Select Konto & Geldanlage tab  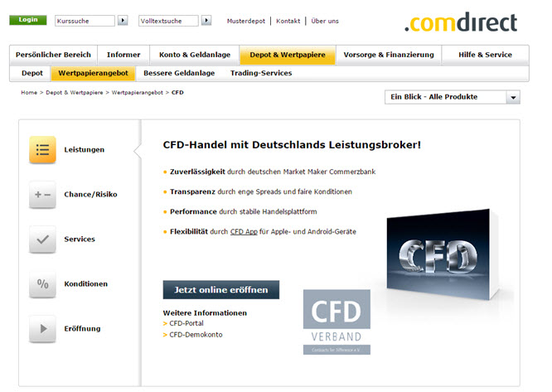(x=195, y=55)
